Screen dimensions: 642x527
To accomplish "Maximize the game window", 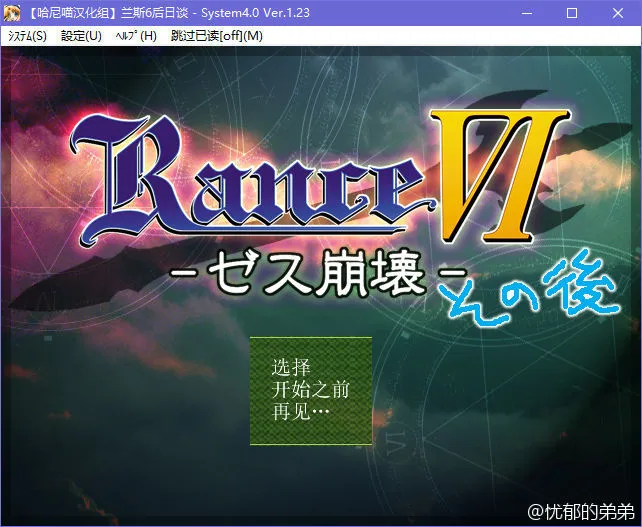I will click(572, 13).
